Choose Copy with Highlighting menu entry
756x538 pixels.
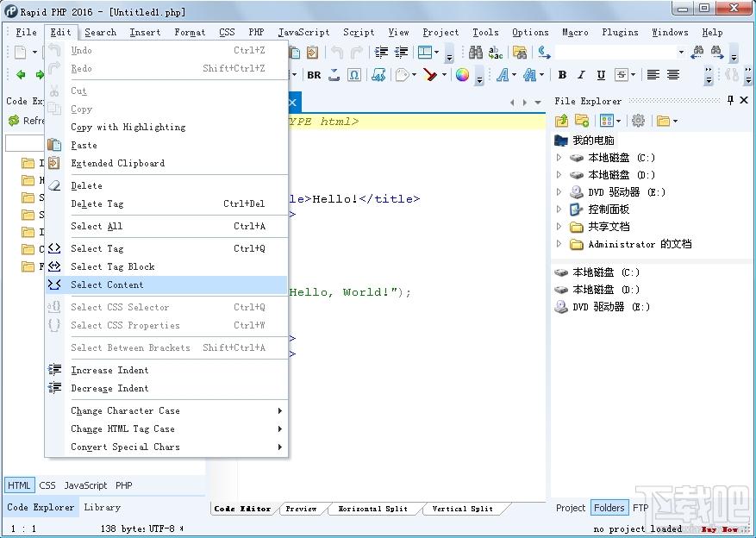coord(166,128)
